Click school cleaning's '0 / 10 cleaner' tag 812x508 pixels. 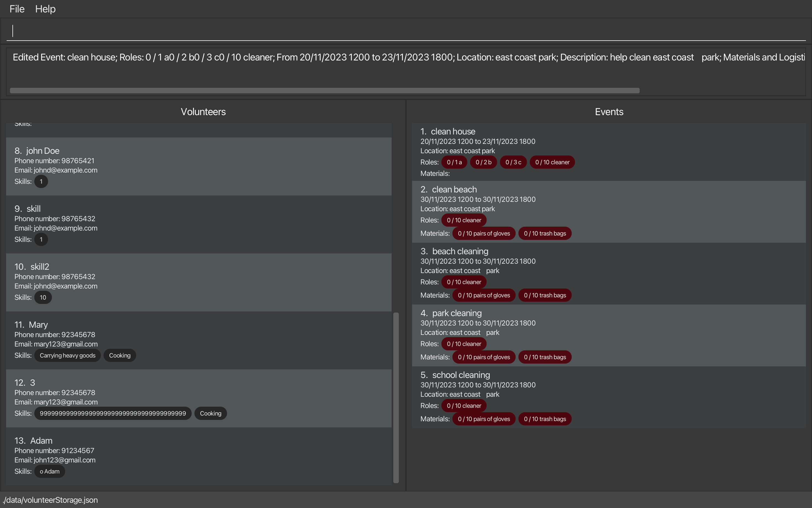[x=464, y=406]
